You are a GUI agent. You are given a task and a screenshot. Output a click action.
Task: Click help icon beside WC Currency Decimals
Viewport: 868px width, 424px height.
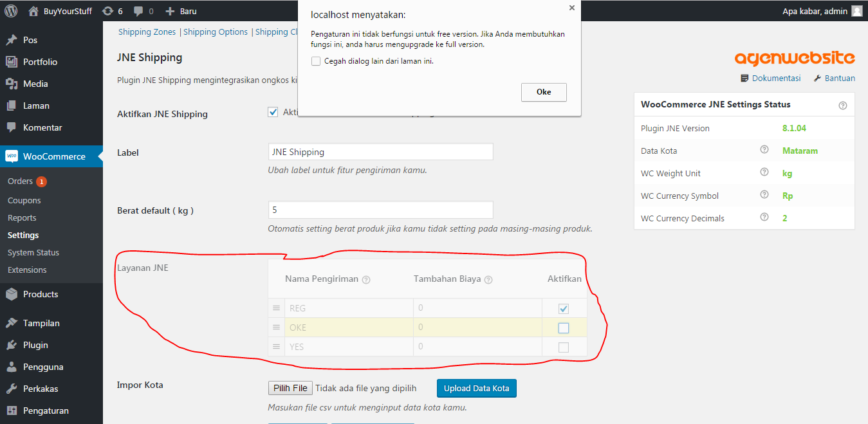[x=764, y=217]
